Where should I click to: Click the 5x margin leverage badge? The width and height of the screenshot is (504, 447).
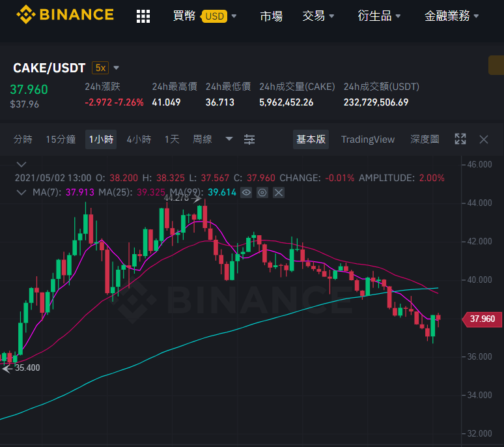point(100,68)
